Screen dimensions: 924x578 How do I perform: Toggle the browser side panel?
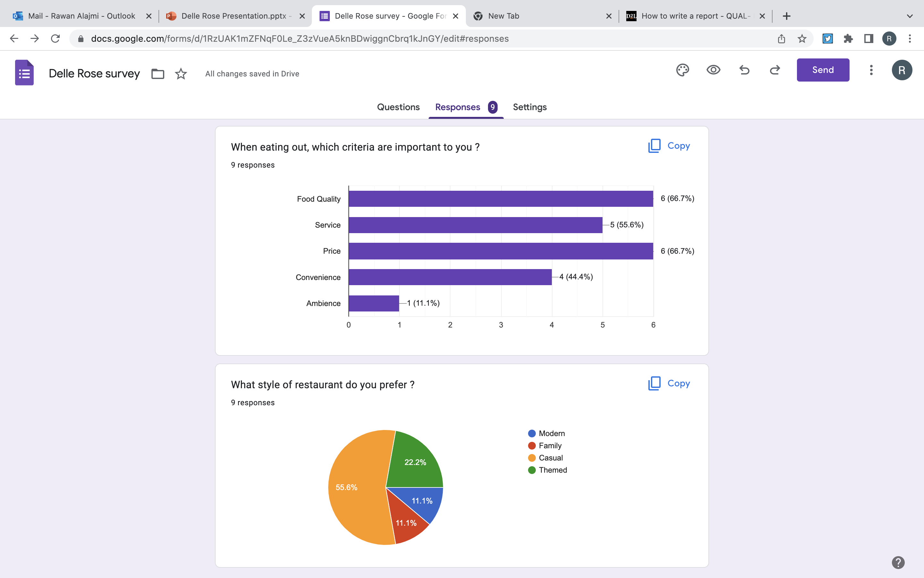click(868, 39)
